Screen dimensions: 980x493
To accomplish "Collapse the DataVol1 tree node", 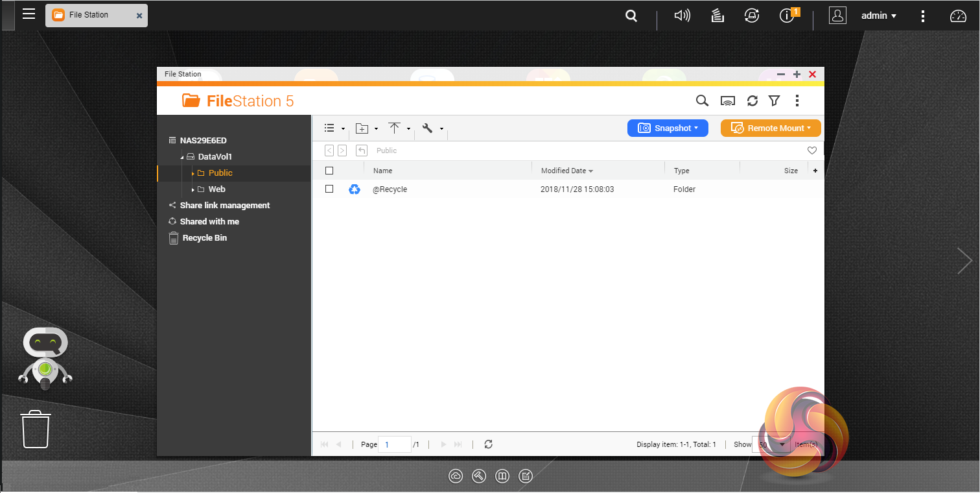I will pos(182,157).
